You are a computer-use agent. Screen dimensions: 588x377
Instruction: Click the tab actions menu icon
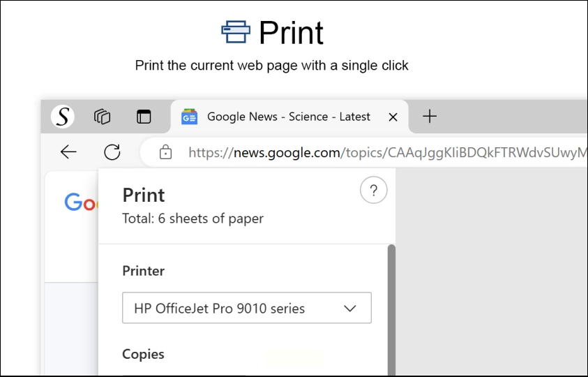(144, 117)
